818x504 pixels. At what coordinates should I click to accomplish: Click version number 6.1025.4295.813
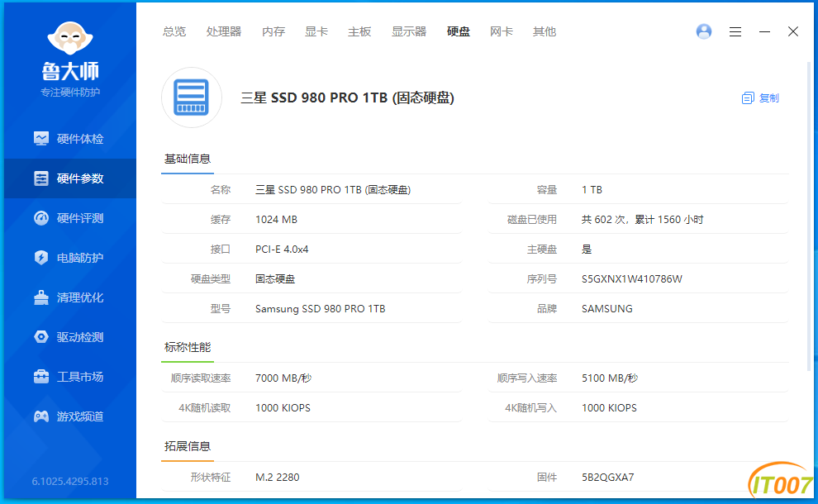click(x=70, y=482)
